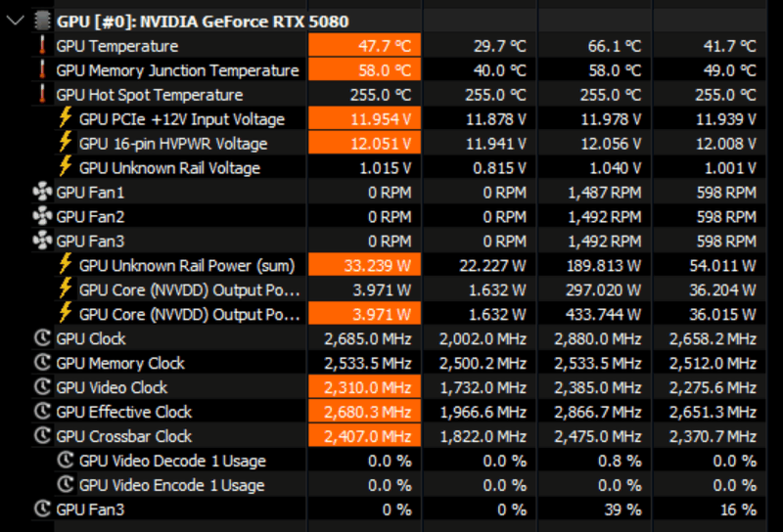Screen dimensions: 783x532
Task: Select the GPU 16-pin HVPWR Voltage label
Action: pyautogui.click(x=173, y=144)
